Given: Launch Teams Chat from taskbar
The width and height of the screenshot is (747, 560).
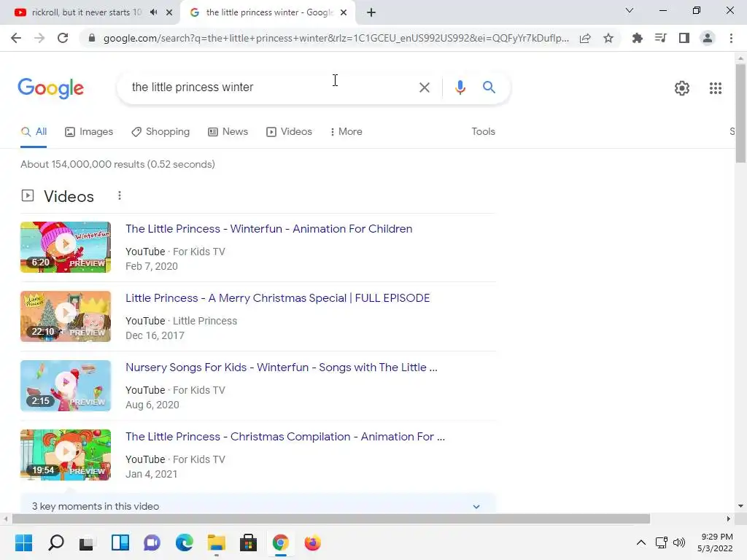Looking at the screenshot, I should point(152,542).
